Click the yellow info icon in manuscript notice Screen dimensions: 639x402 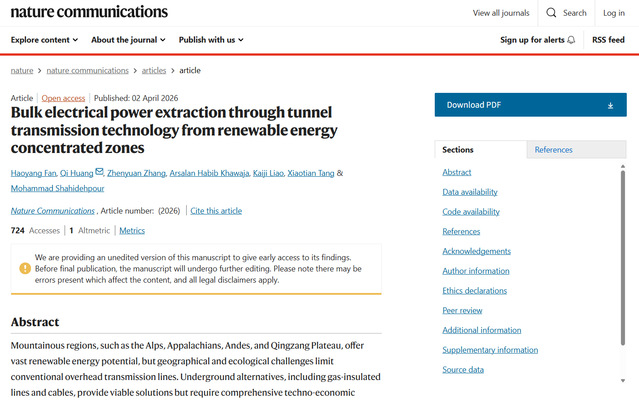point(25,268)
